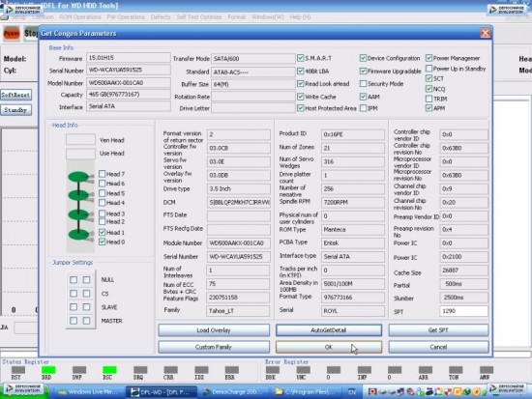
Task: Toggle Host Protected Area checkbox
Action: [300, 108]
